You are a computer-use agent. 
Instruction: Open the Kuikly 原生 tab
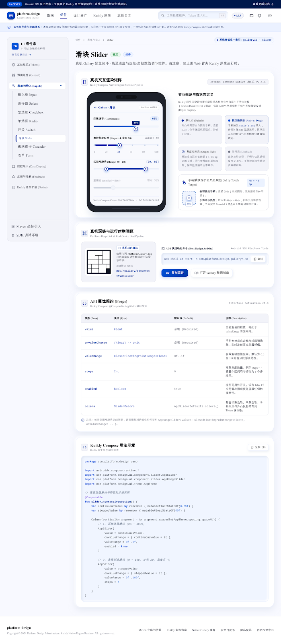click(x=102, y=15)
